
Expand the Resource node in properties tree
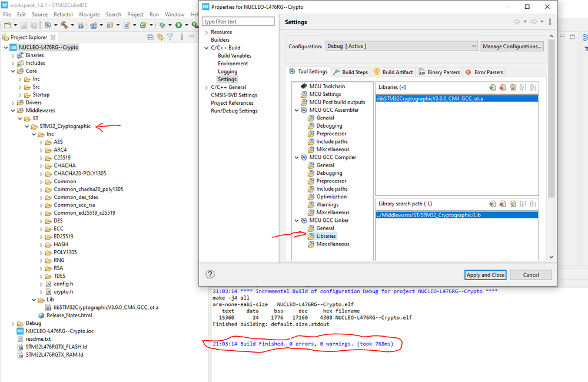click(206, 32)
